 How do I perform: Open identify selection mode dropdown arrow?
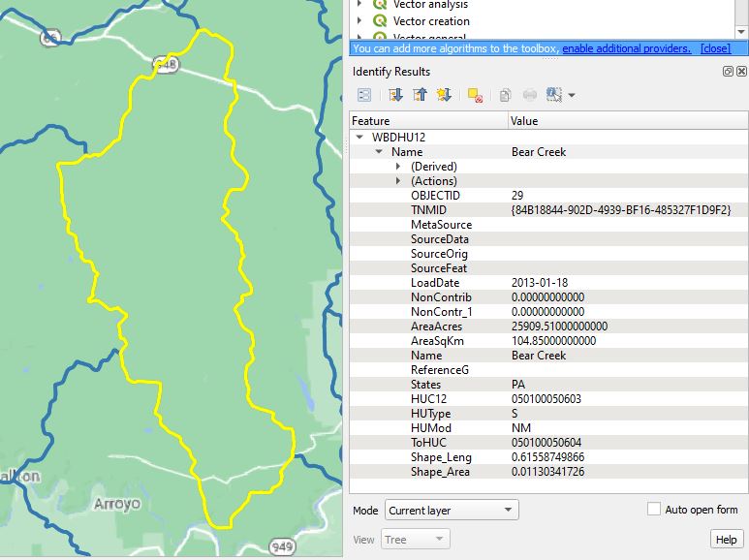572,96
